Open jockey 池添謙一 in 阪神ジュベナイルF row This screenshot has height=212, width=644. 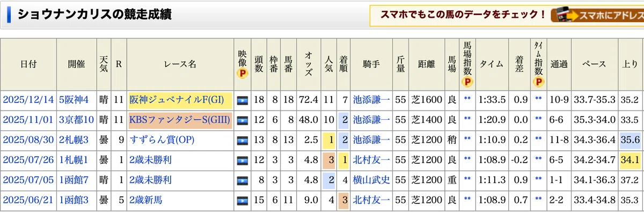tap(371, 100)
